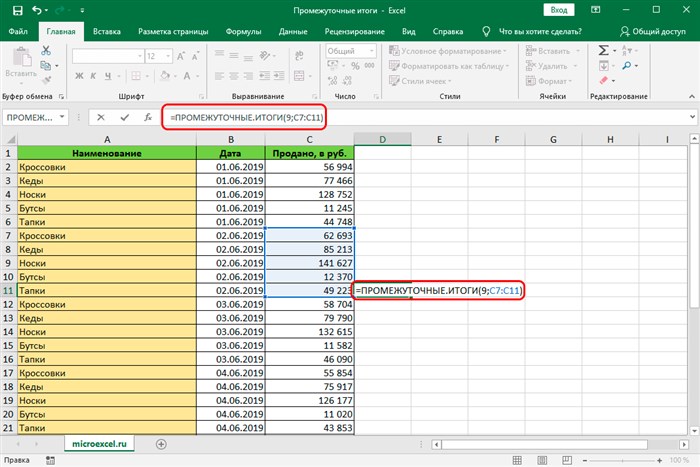Click the Что вы хотите сделать search box

point(539,31)
